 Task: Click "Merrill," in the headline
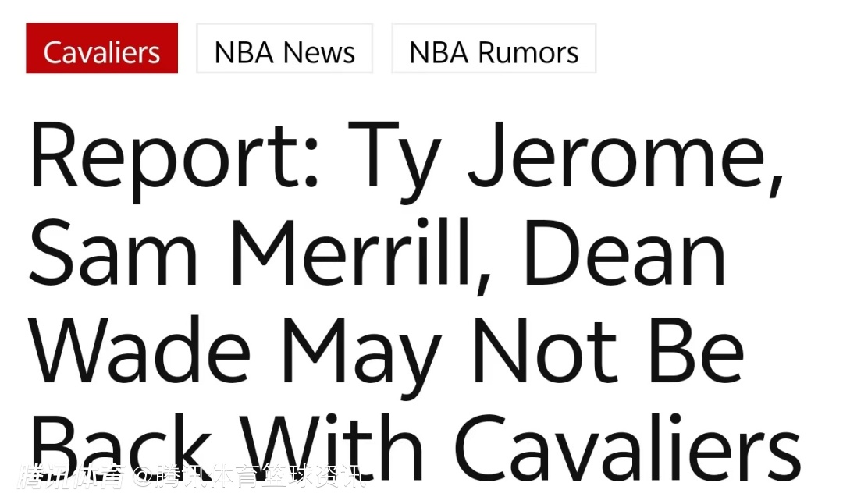361,255
